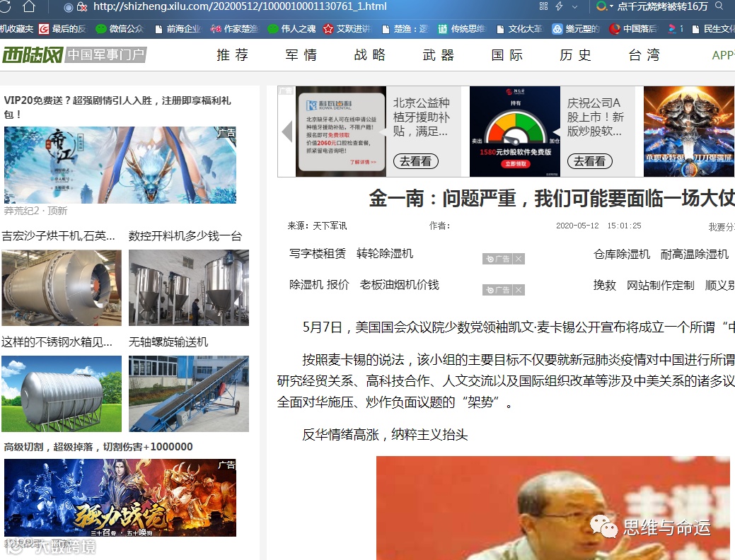Image resolution: width=735 pixels, height=560 pixels.
Task: Click the 网站制作定制 ad link
Action: pyautogui.click(x=661, y=285)
